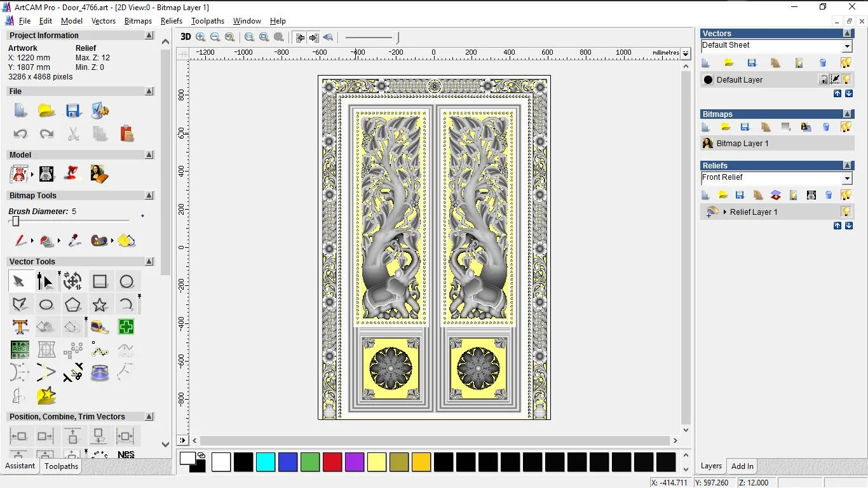Click the Save file icon
Screen dimensions: 868x488
coord(73,111)
